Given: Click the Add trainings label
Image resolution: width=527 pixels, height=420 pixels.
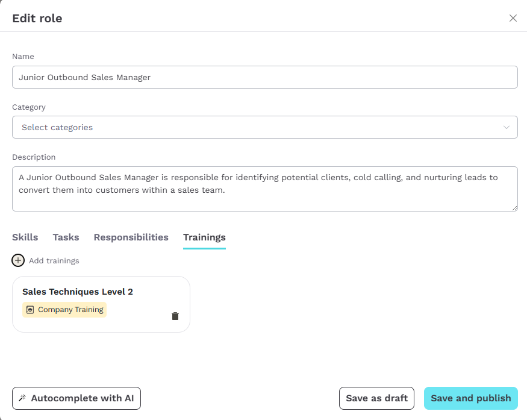Looking at the screenshot, I should pos(54,260).
